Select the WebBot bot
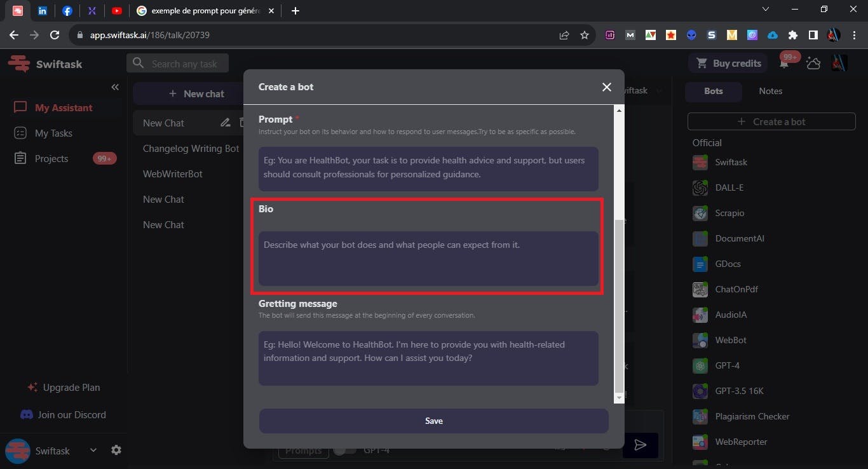 [719, 340]
